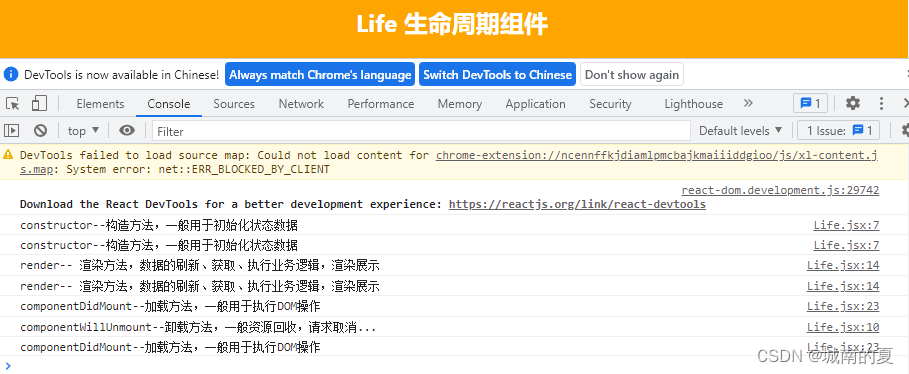Click the messages badge showing 1
Viewport: 909px width, 374px height.
pos(810,103)
